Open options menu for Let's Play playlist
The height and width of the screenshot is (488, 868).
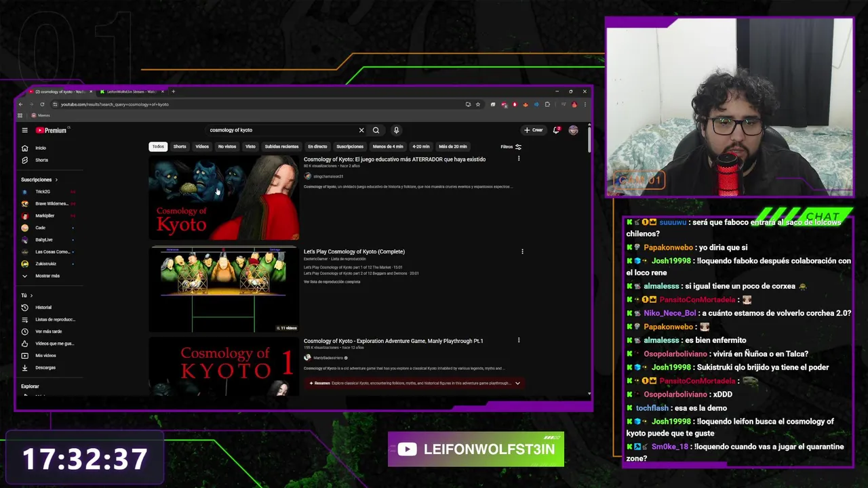click(x=522, y=251)
